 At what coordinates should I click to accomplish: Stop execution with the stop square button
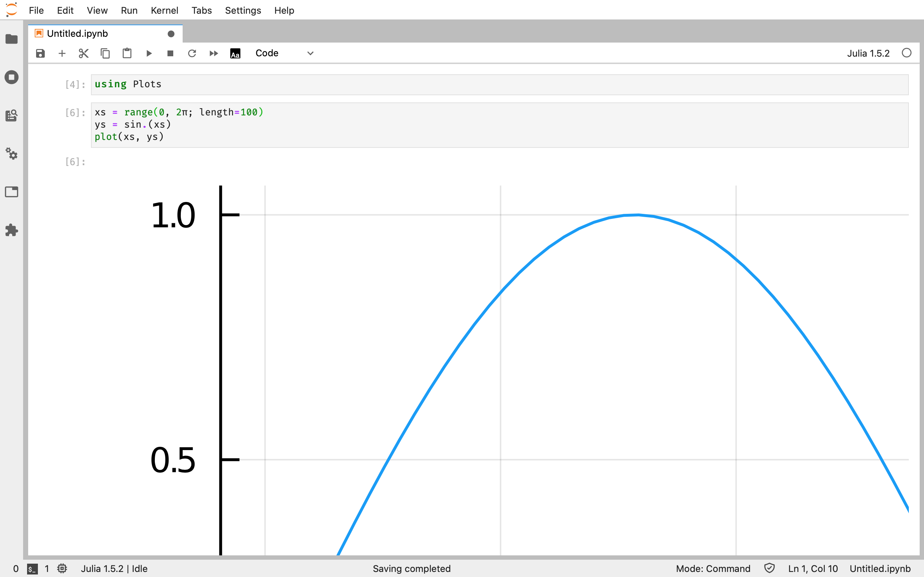point(170,53)
